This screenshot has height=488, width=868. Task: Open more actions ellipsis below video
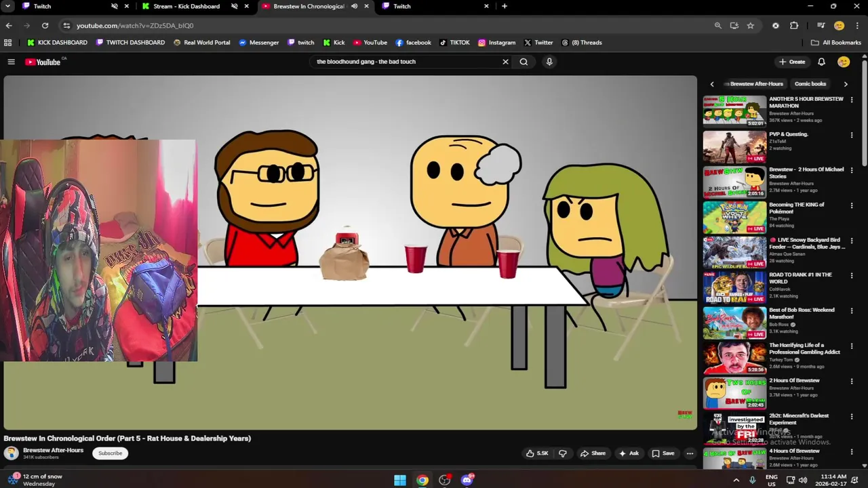coord(690,453)
